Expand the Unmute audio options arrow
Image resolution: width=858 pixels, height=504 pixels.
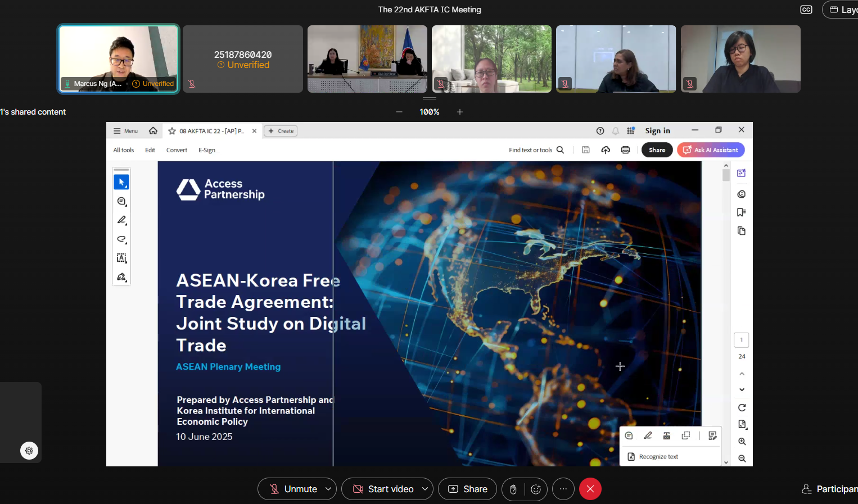click(x=328, y=489)
